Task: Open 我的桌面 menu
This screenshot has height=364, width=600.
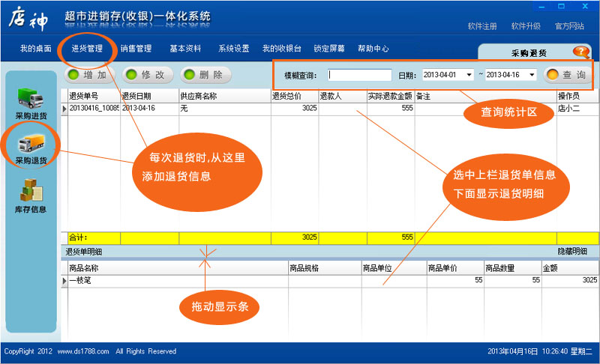Action: (x=35, y=49)
